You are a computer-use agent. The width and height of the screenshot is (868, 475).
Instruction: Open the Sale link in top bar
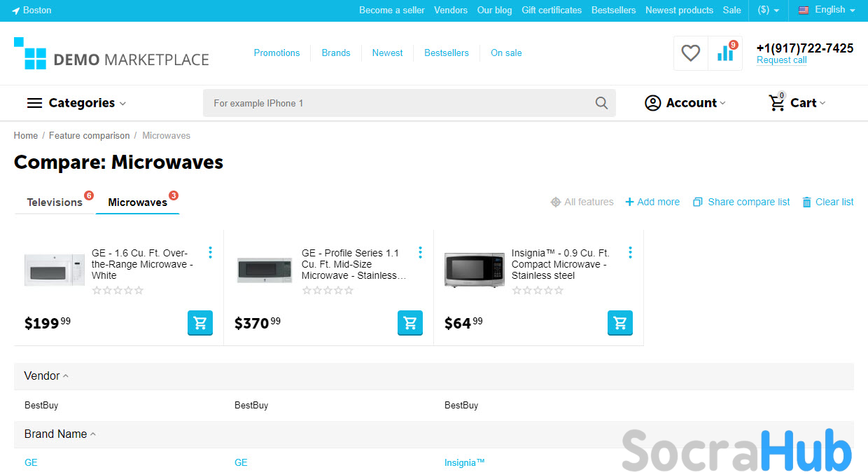(732, 11)
